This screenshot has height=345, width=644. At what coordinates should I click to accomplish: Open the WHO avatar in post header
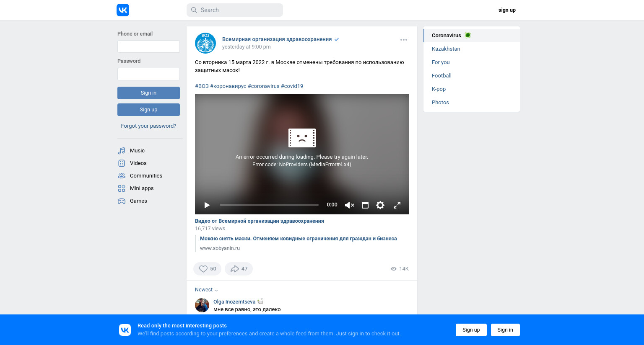[205, 43]
